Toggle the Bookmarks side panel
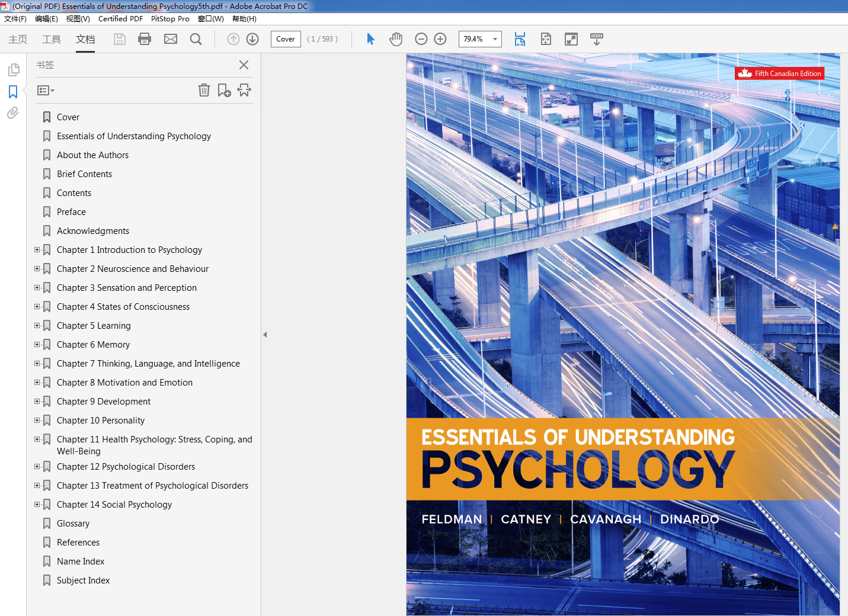 (13, 92)
